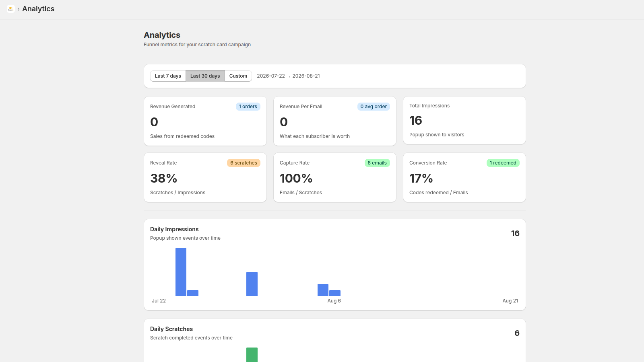Choose the Custom date range option
Image resolution: width=644 pixels, height=362 pixels.
238,76
